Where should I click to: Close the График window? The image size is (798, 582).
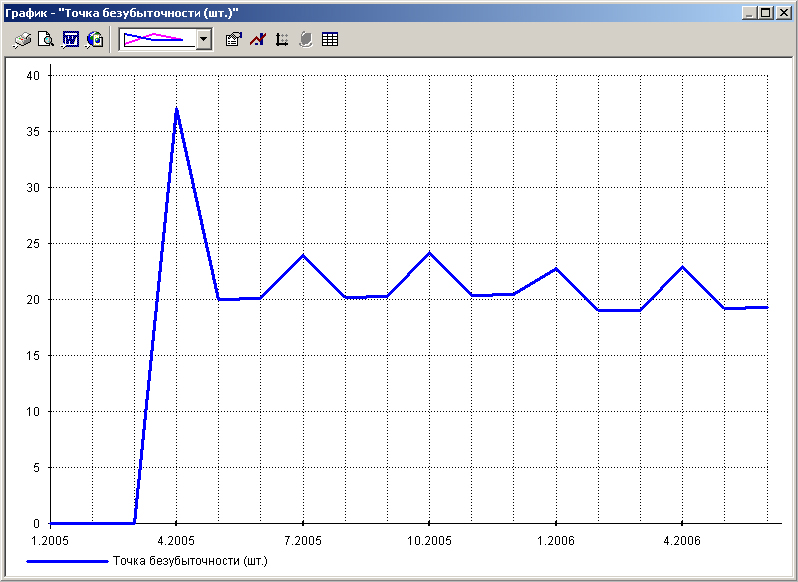pyautogui.click(x=783, y=13)
